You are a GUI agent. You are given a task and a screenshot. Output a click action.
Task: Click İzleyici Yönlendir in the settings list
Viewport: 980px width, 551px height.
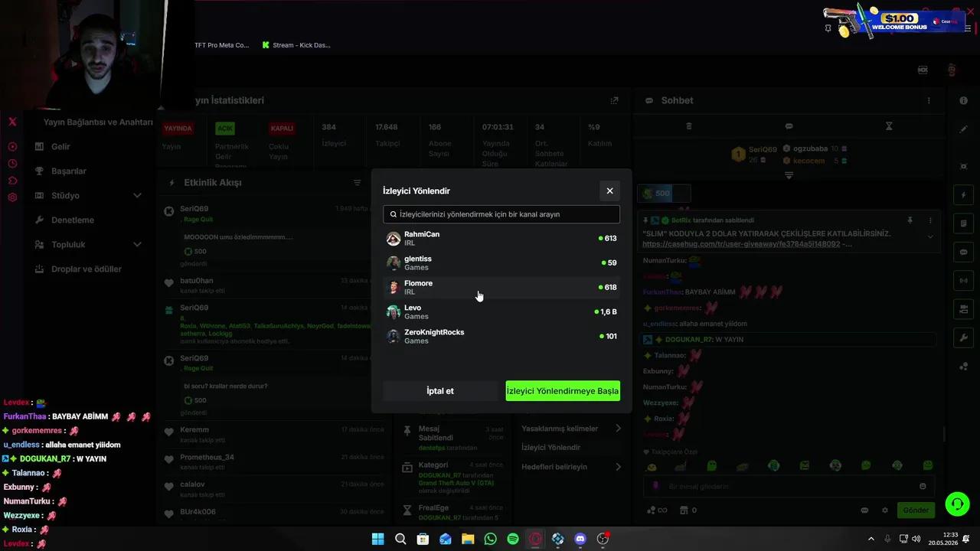coord(551,448)
